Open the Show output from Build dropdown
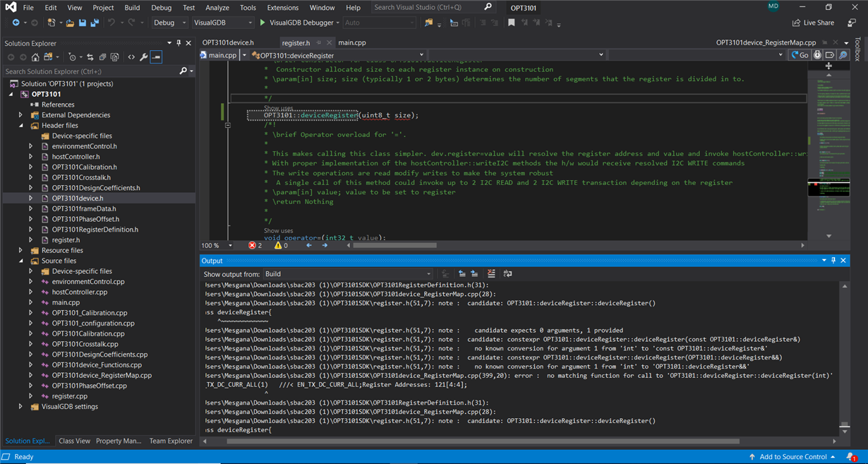The height and width of the screenshot is (464, 868). (x=347, y=274)
